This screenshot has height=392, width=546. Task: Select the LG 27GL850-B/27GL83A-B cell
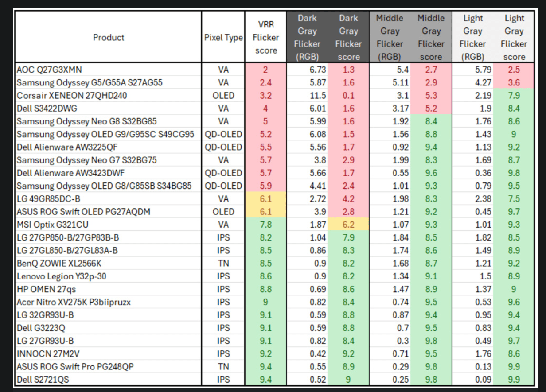pos(109,250)
